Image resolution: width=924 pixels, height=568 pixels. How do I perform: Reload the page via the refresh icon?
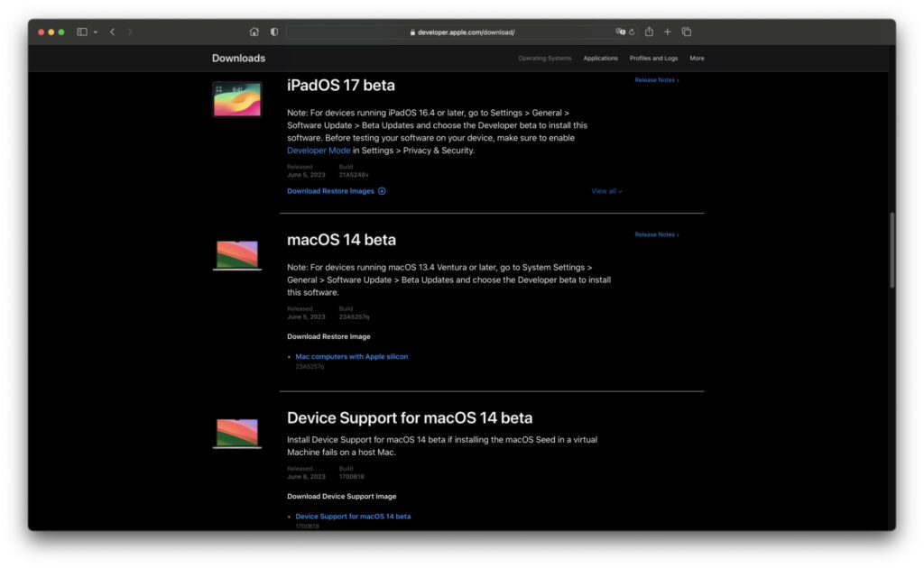(632, 32)
